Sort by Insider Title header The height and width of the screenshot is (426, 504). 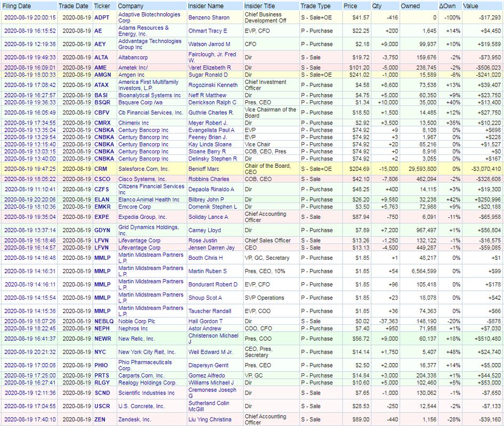(x=259, y=6)
